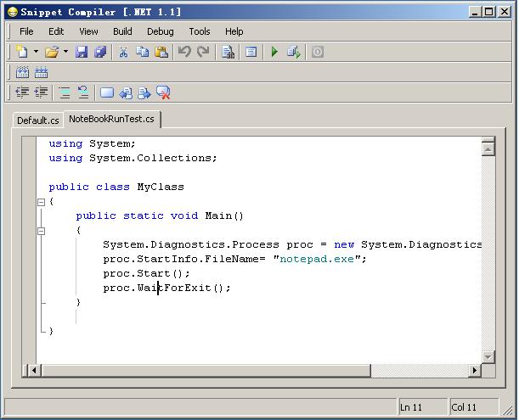Click the "public class MyClass" line
Viewport: 519px width, 420px height.
click(x=116, y=187)
